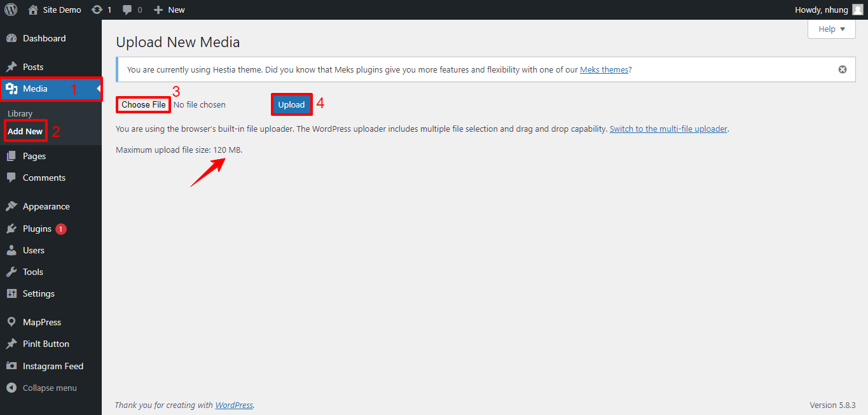The width and height of the screenshot is (868, 415).
Task: Select the Settings wrench icon
Action: coord(13,293)
